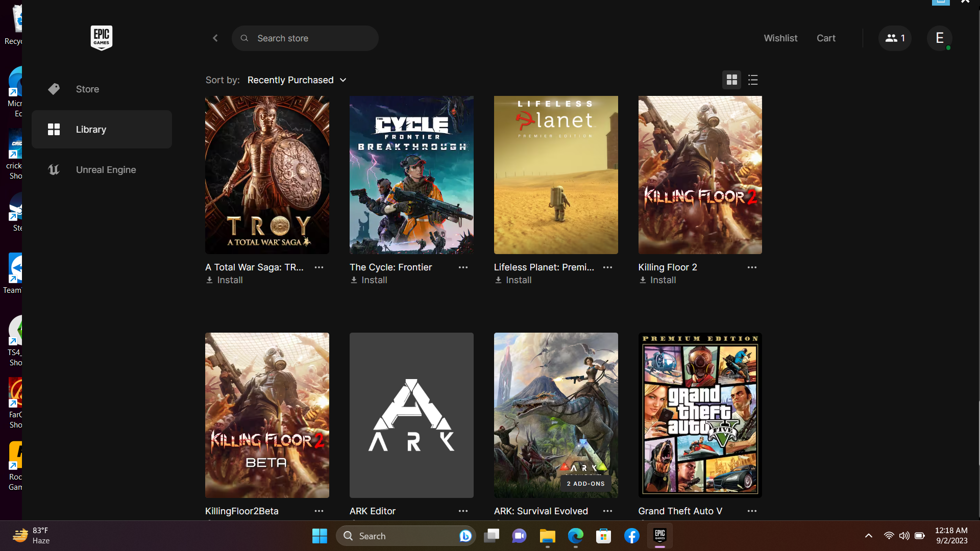This screenshot has width=980, height=551.
Task: Open options for ARK: Survival Evolved
Action: pos(607,511)
